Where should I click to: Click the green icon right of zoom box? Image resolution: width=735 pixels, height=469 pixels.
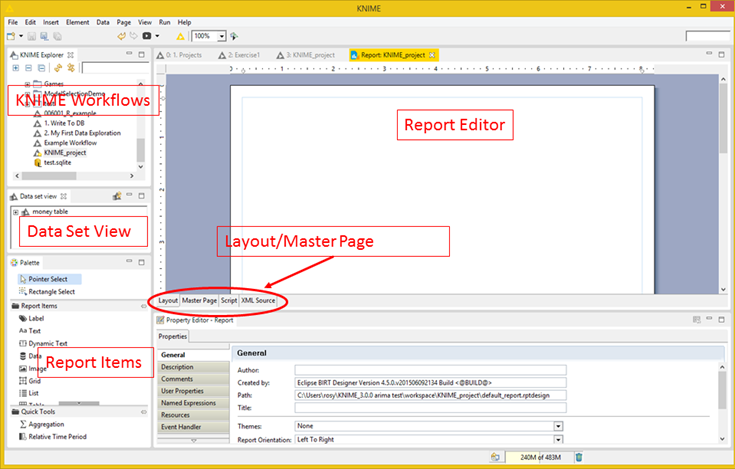(x=234, y=36)
